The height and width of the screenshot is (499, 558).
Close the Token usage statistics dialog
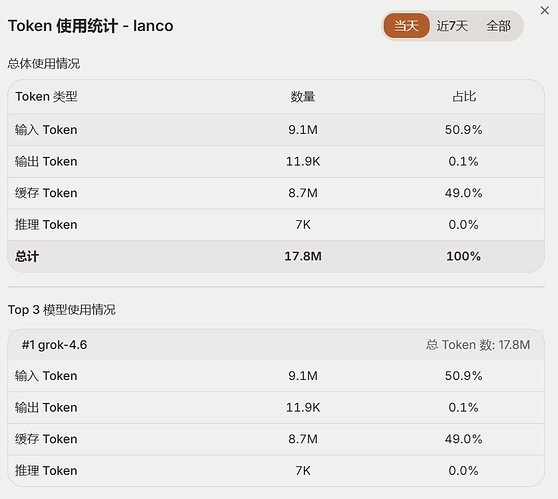(x=544, y=10)
